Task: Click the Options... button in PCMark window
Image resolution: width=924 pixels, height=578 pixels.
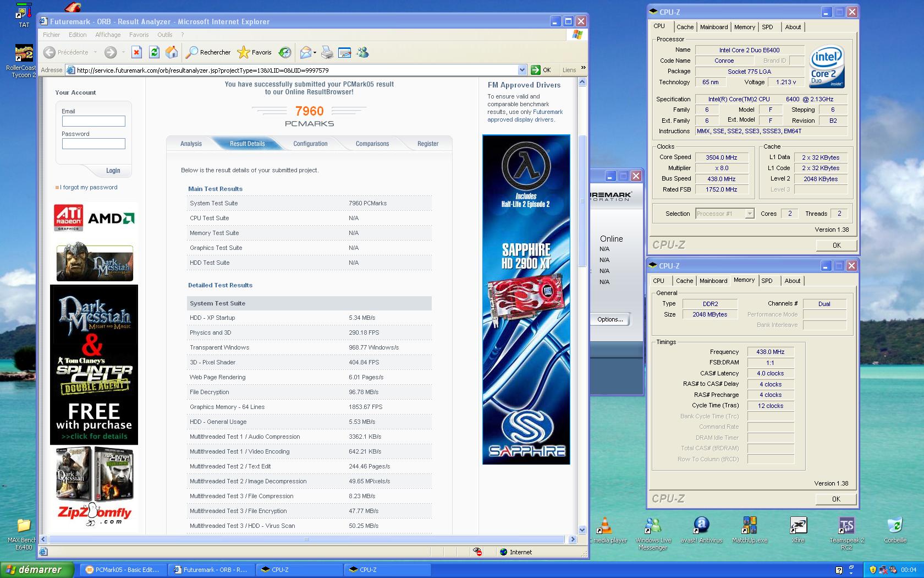Action: pyautogui.click(x=610, y=319)
